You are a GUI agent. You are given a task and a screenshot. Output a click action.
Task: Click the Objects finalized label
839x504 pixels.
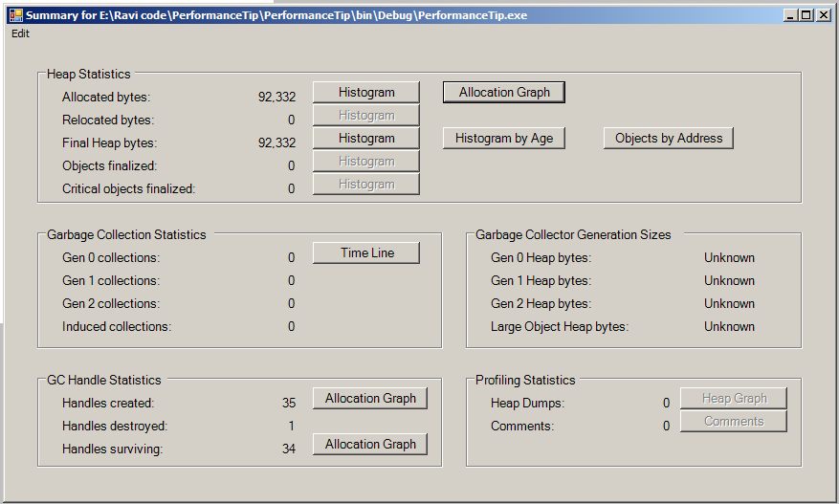(x=109, y=165)
